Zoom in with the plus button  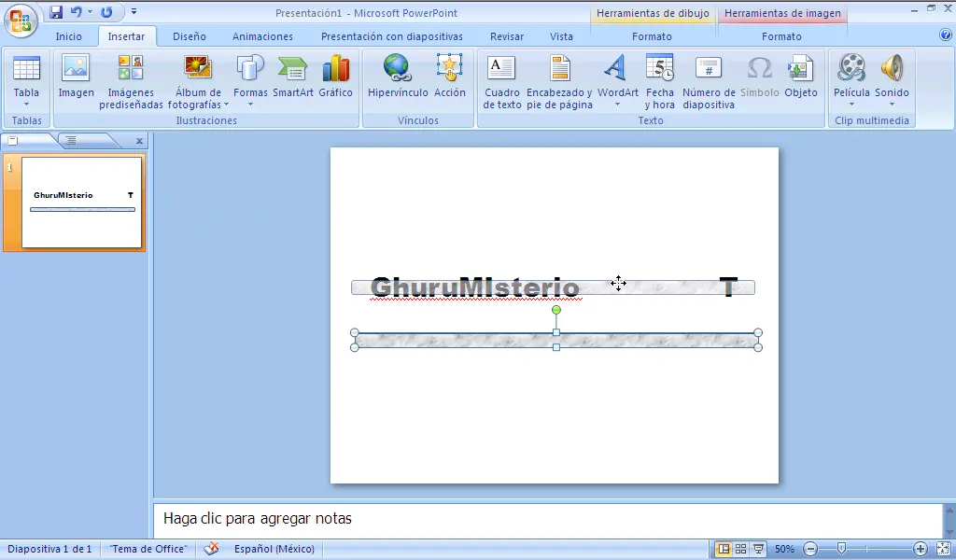(921, 549)
